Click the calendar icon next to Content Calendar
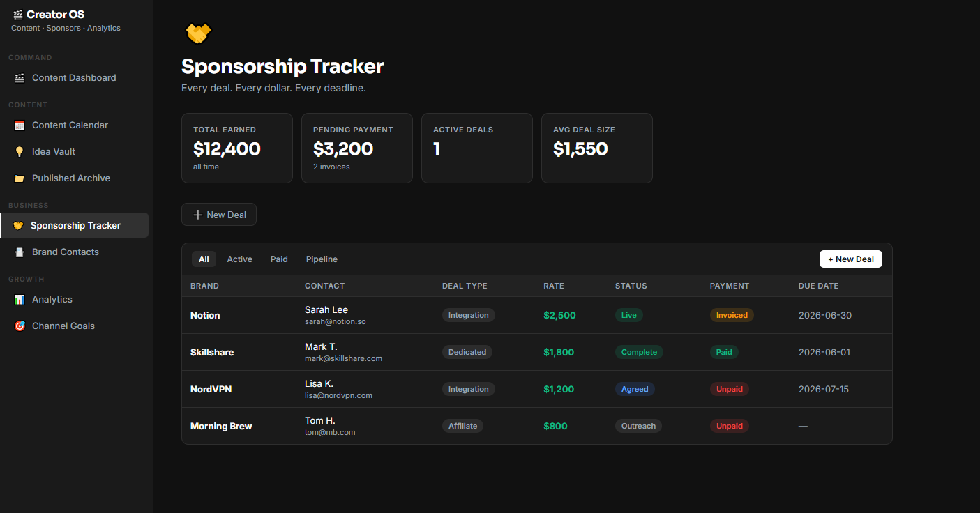 [20, 125]
